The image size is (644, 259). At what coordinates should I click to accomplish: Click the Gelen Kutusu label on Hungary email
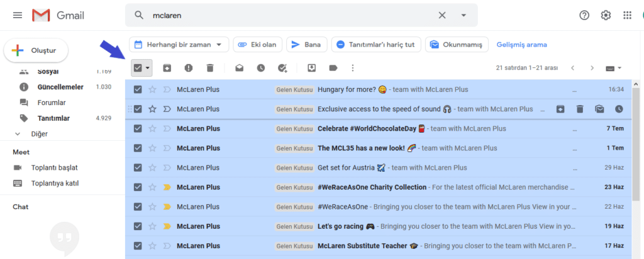[295, 89]
